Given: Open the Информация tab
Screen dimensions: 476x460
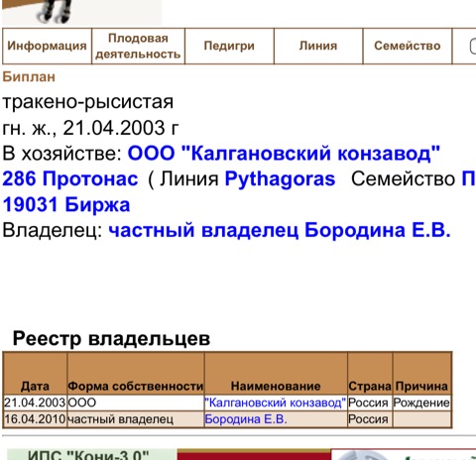Looking at the screenshot, I should click(x=47, y=46).
